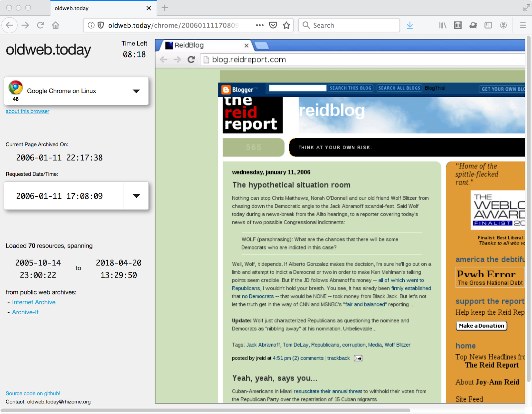This screenshot has height=414, width=532.
Task: Open 'firmly established' article link
Action: click(411, 288)
